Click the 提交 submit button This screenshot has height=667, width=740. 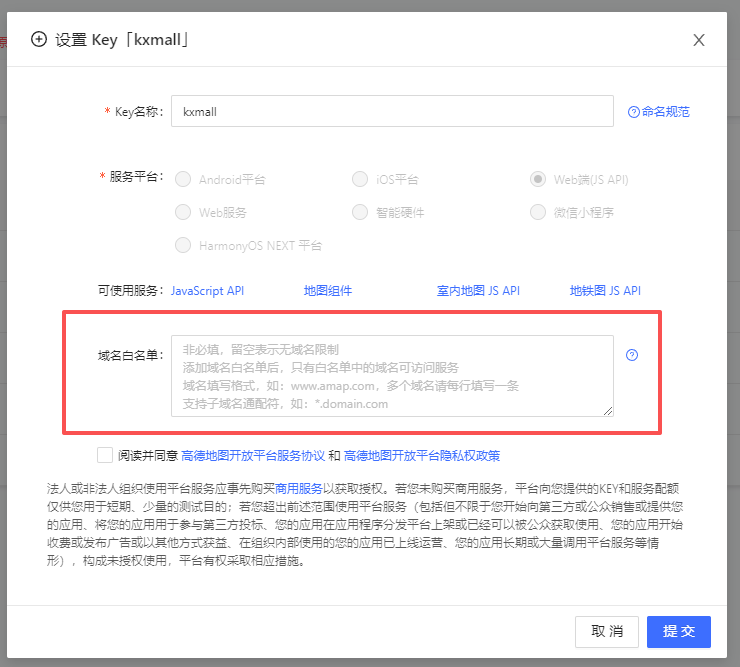click(x=678, y=632)
